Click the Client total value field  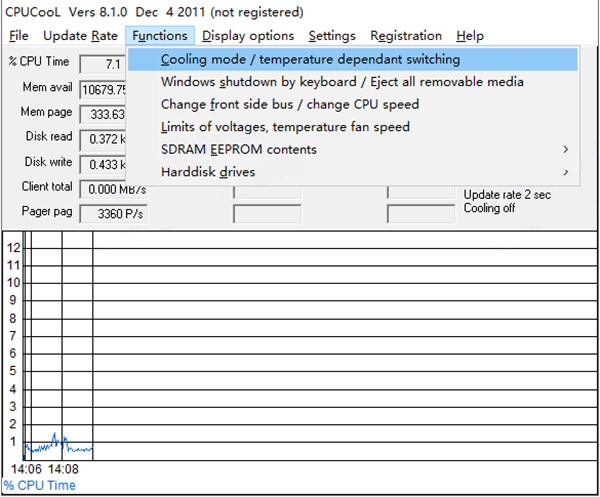tap(114, 189)
